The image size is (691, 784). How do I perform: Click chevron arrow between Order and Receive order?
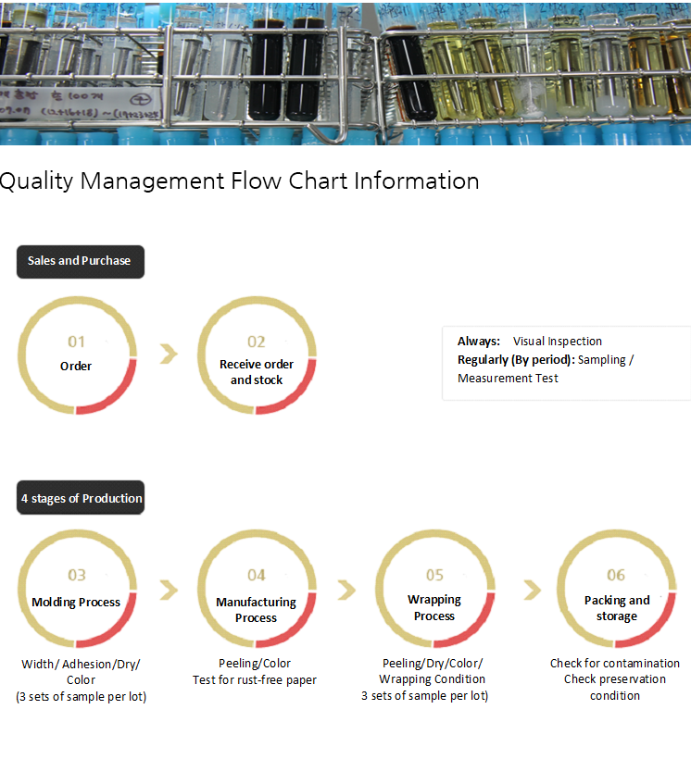pyautogui.click(x=169, y=354)
